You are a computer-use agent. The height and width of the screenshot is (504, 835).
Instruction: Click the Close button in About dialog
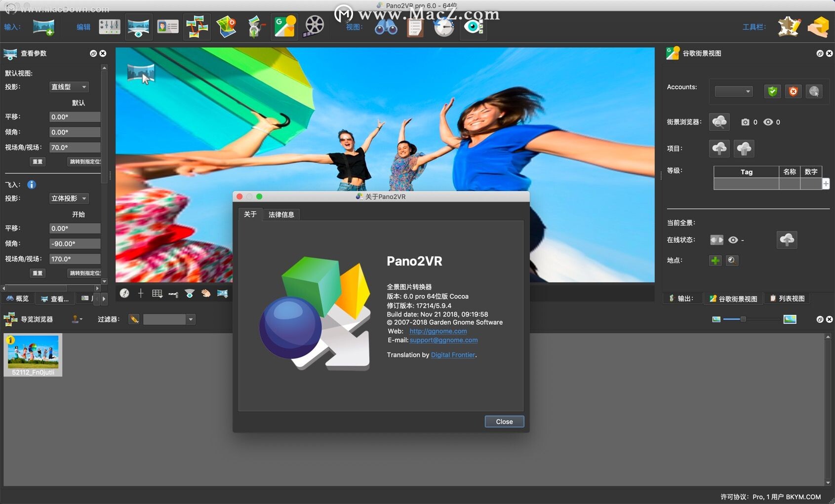coord(504,422)
